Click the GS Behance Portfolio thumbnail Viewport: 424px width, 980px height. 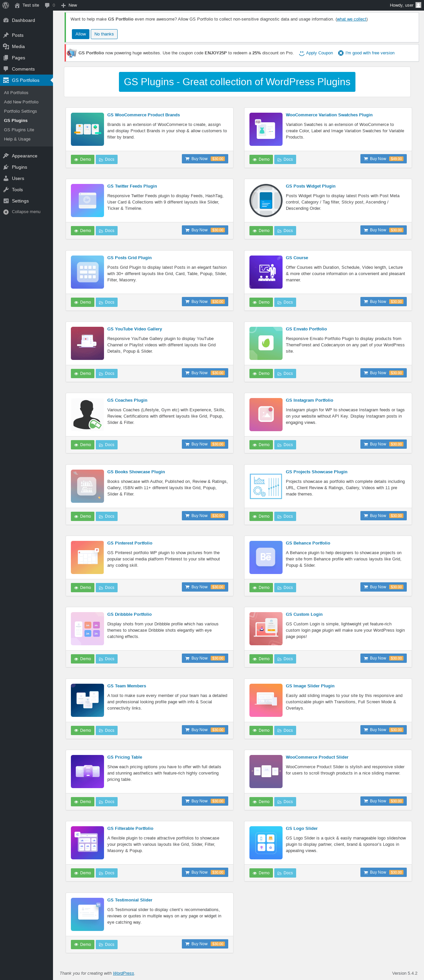(266, 557)
